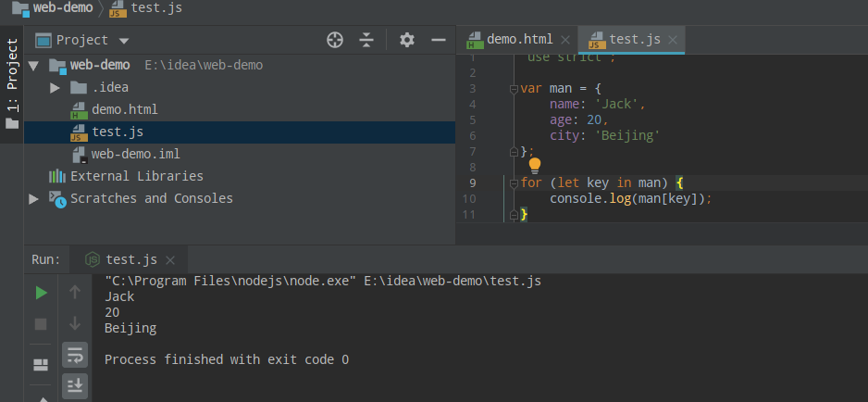Click the Jack output line in console

coord(119,296)
